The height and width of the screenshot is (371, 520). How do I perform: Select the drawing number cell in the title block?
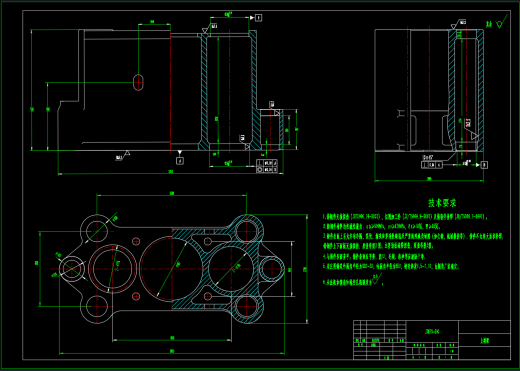(432, 331)
